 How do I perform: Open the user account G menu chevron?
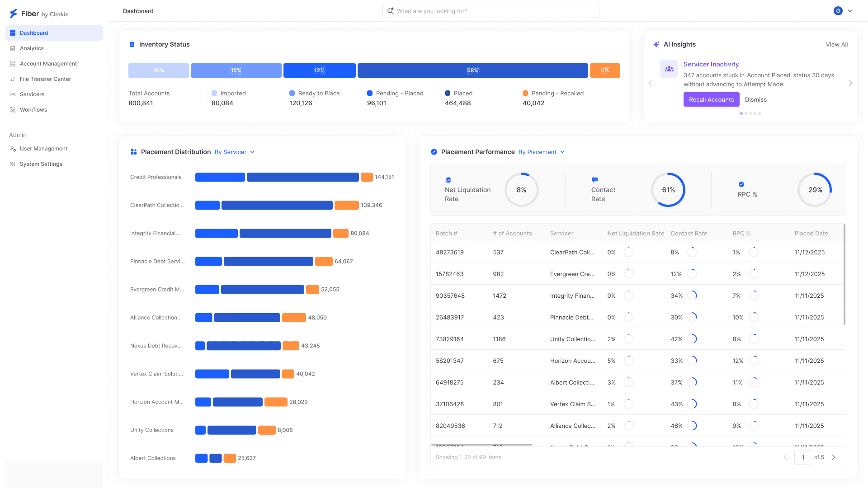(x=850, y=11)
